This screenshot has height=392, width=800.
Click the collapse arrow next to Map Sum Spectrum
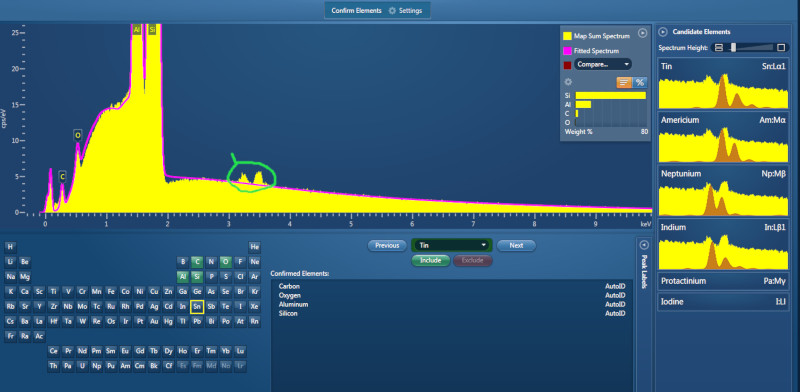pyautogui.click(x=642, y=33)
